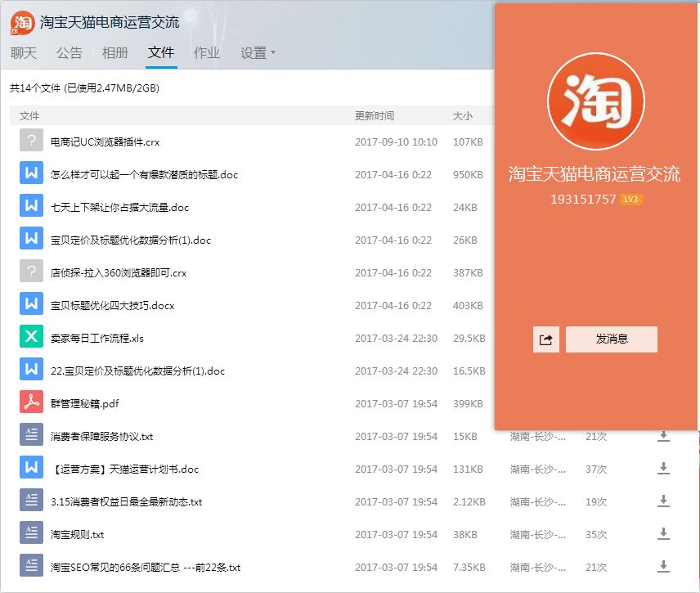700x593 pixels.
Task: Click Word icon for 七天上下架让你占据大流量.doc
Action: [31, 205]
